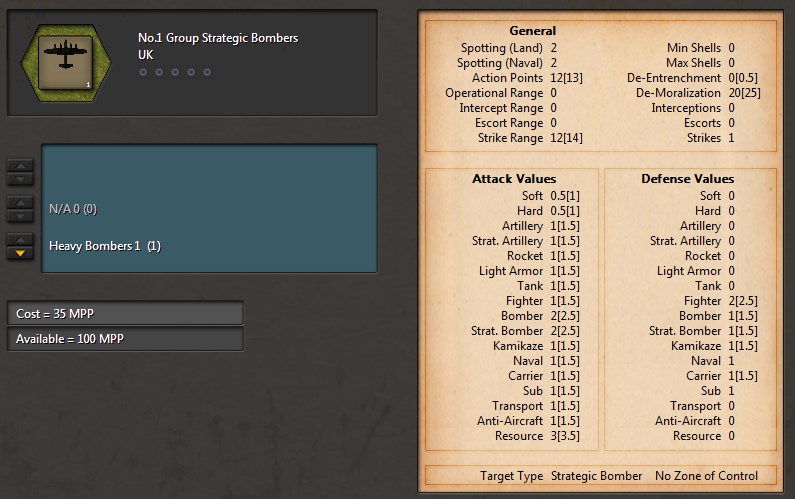Image resolution: width=795 pixels, height=499 pixels.
Task: Click the Target Type Strategic Bomber text
Action: (561, 476)
